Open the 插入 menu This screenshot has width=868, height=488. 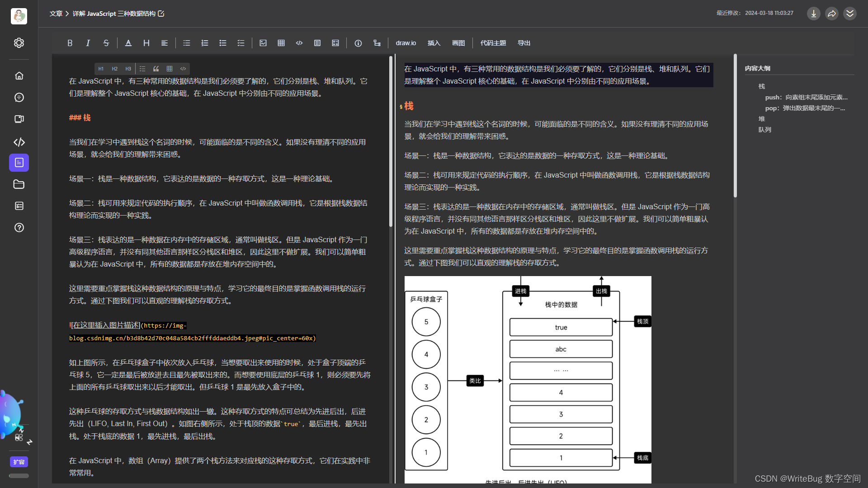click(x=434, y=43)
